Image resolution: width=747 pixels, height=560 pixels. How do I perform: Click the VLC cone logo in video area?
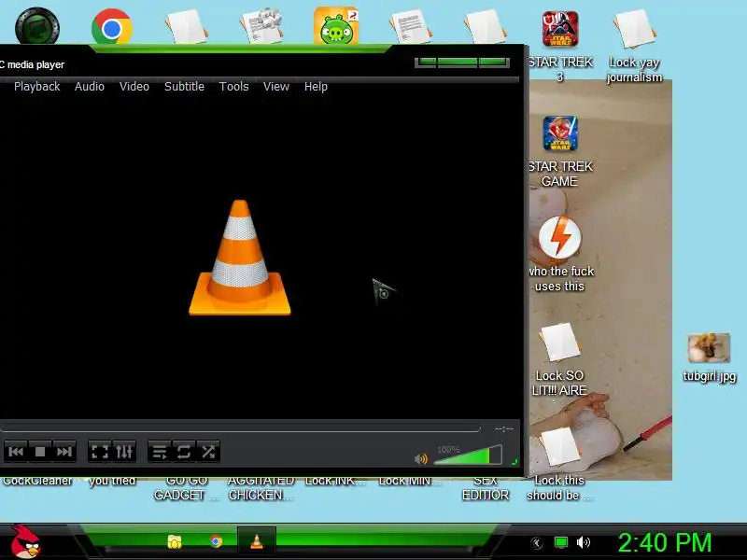coord(240,258)
